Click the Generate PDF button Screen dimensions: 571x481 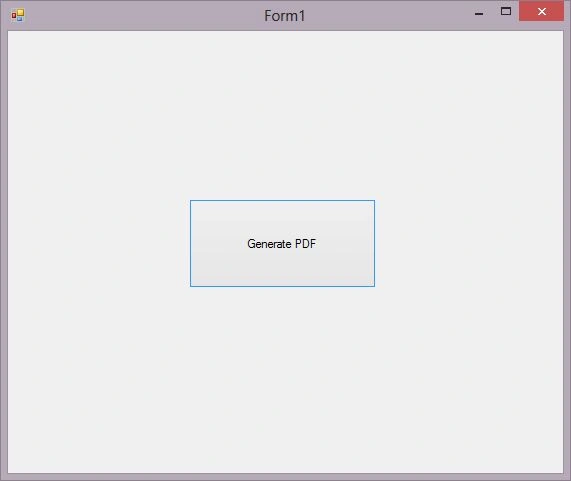point(282,243)
